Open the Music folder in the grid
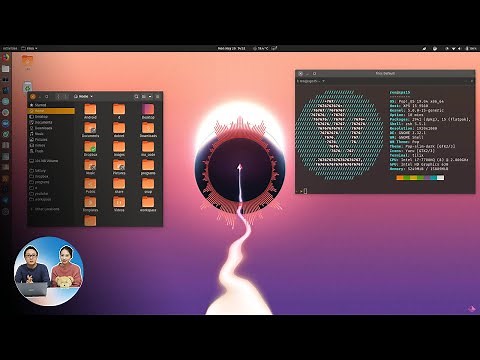Viewport: 480px width, 360px height. pos(90,167)
